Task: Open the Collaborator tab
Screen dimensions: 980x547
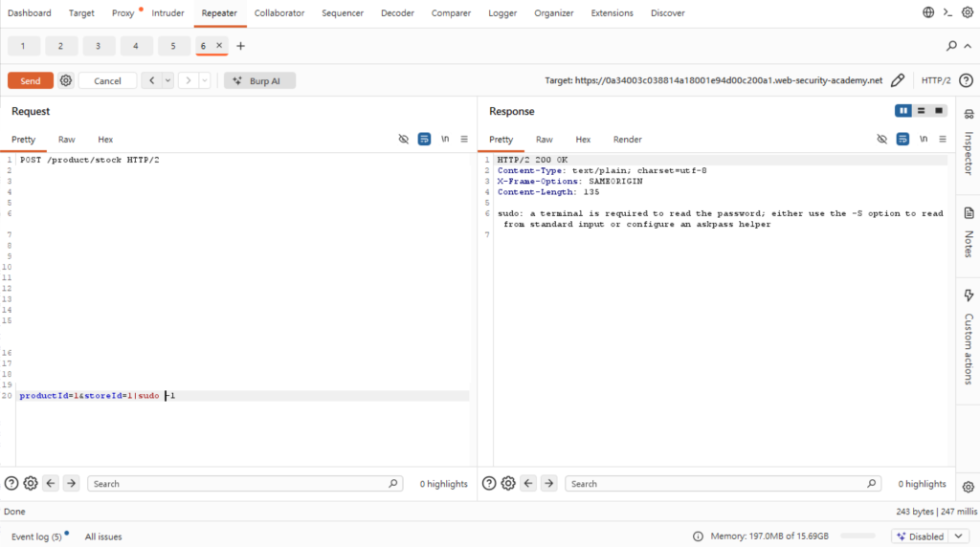Action: (x=278, y=12)
